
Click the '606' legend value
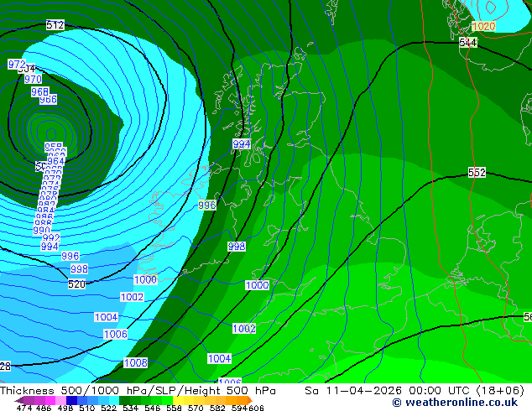click(x=256, y=408)
